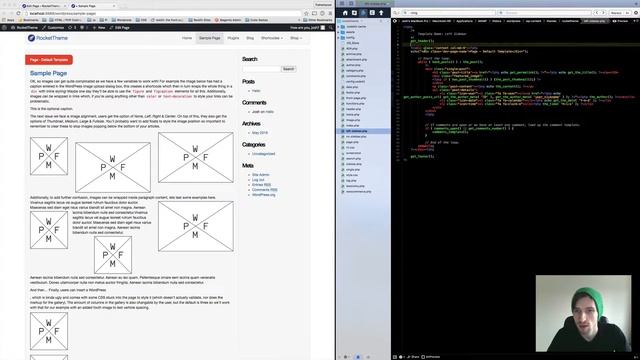Screen dimensions: 640x360
Task: Click the Coda replace field
Action: click(544, 13)
